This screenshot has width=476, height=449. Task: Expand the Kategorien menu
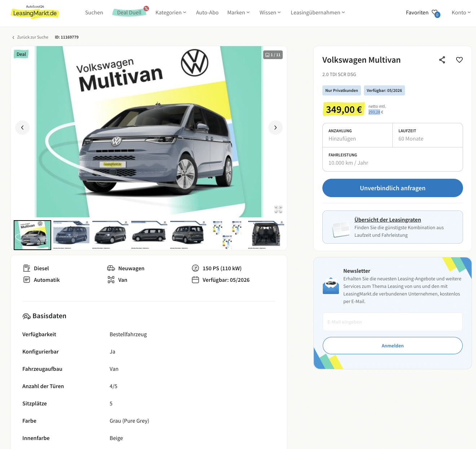tap(171, 13)
